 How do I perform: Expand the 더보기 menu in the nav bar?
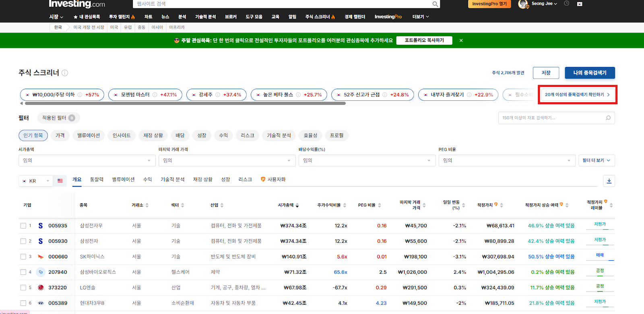421,17
